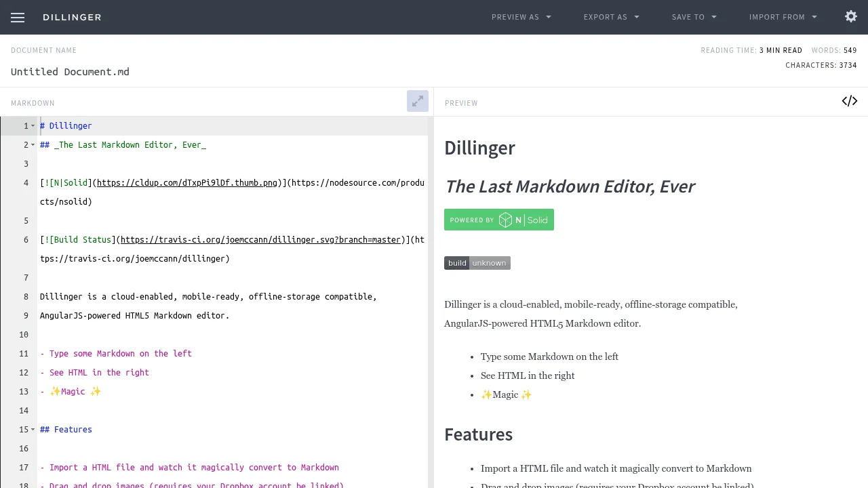This screenshot has height=488, width=868.
Task: Click the Dillinger logo text
Action: point(72,17)
